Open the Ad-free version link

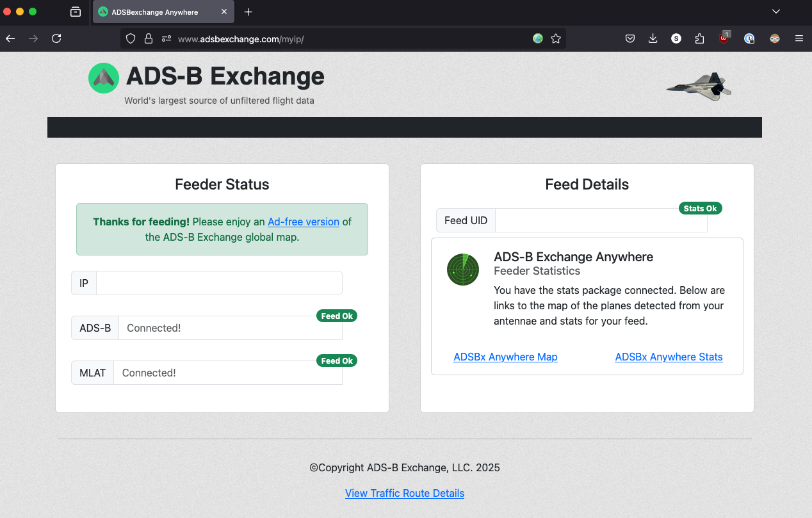click(304, 222)
